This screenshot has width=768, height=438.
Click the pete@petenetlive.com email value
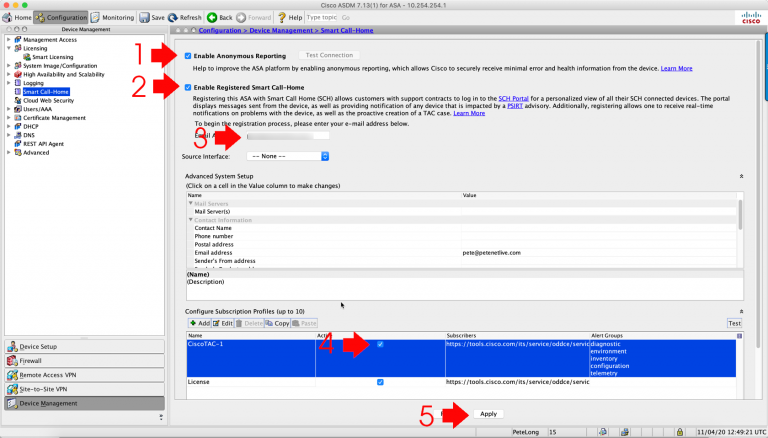pyautogui.click(x=491, y=253)
